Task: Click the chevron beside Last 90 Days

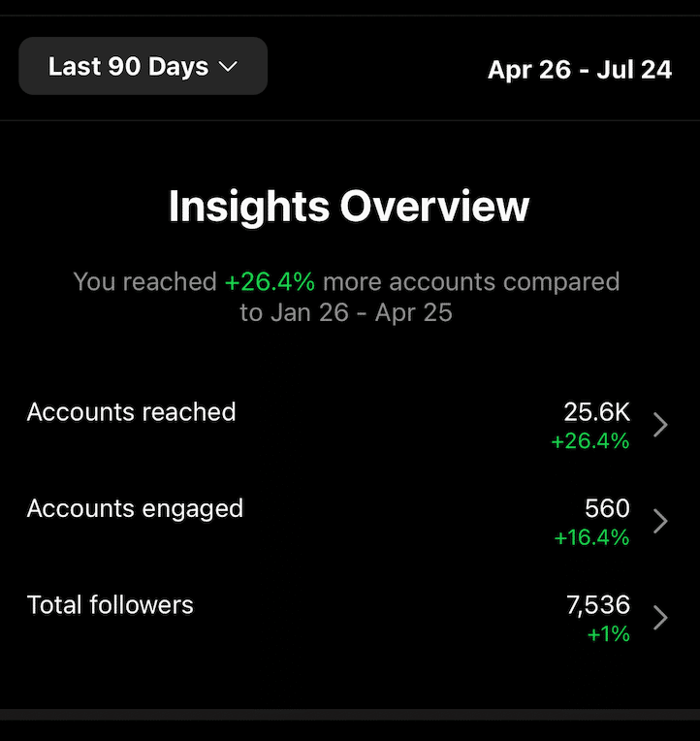Action: [x=229, y=67]
